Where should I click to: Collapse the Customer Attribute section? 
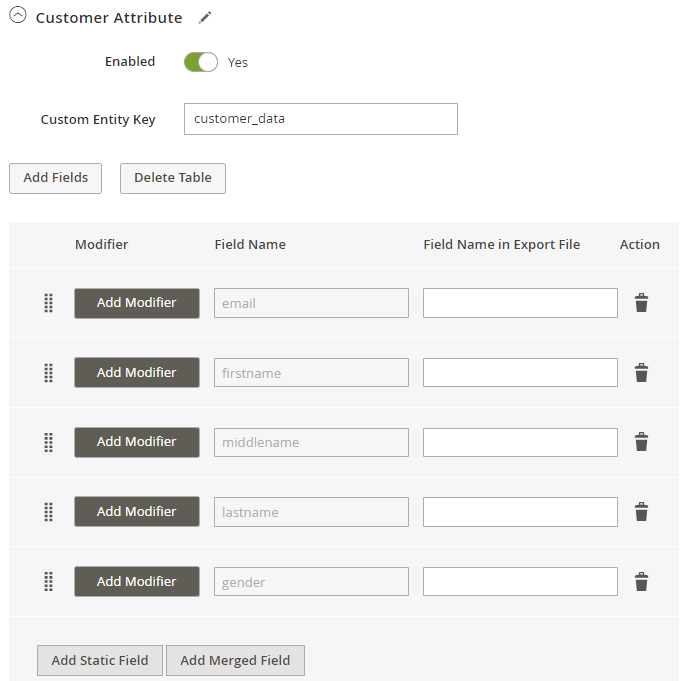coord(18,16)
